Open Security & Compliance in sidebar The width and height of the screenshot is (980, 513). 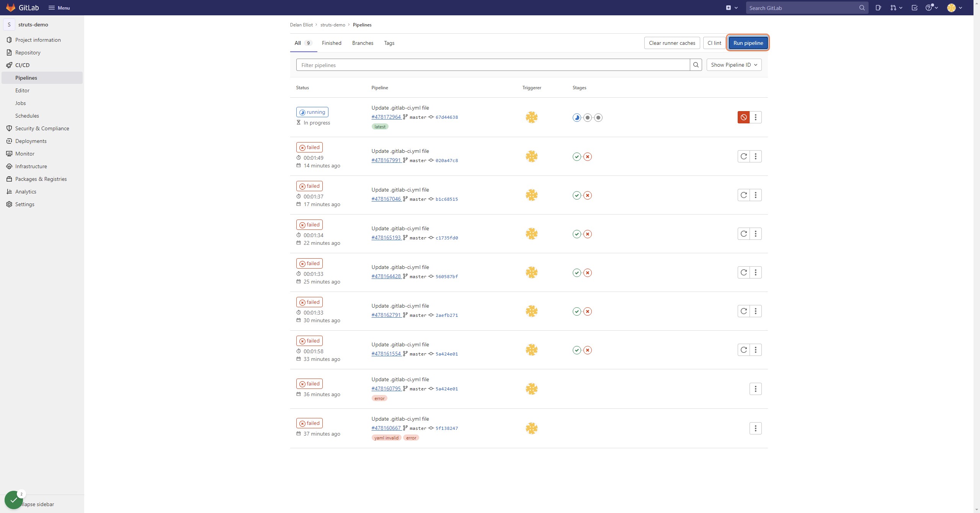[x=42, y=128]
